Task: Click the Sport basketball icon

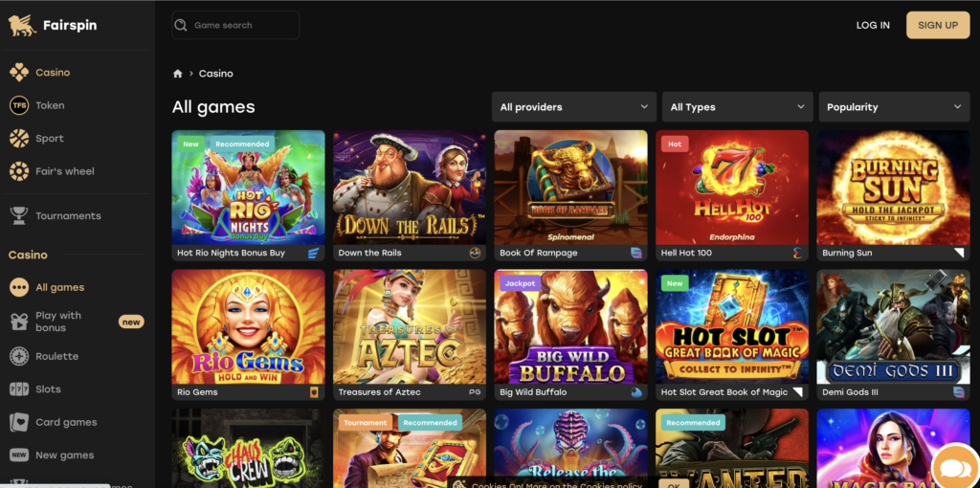Action: pos(19,138)
